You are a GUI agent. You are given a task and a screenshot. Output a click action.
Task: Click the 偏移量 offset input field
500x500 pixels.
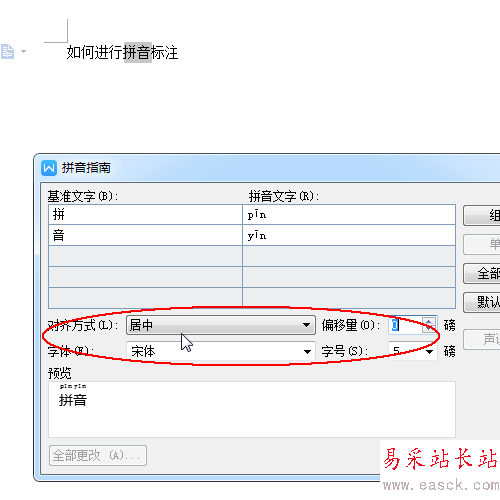point(405,325)
